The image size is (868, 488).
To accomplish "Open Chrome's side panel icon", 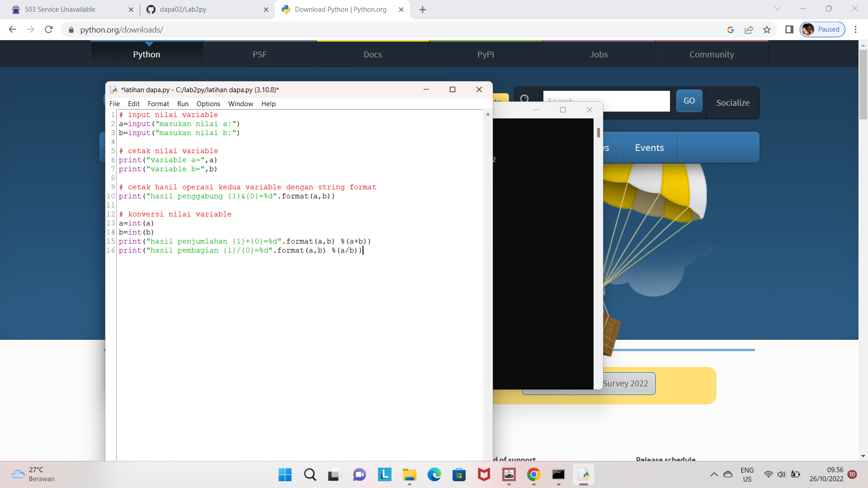I will point(789,29).
